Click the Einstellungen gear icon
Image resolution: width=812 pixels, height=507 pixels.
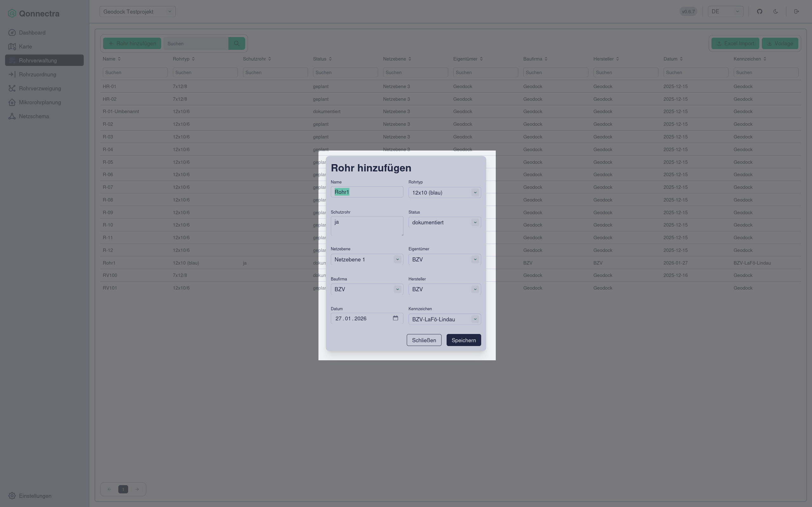(12, 496)
